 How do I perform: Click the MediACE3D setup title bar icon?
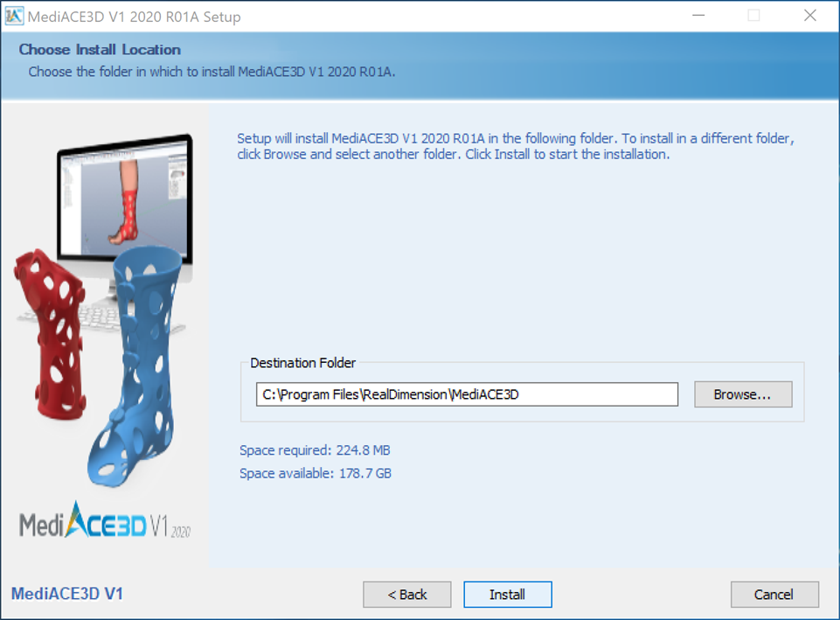pyautogui.click(x=14, y=16)
